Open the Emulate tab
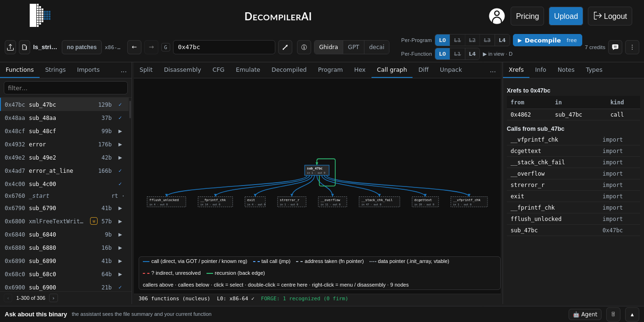644x322 pixels. [x=248, y=70]
